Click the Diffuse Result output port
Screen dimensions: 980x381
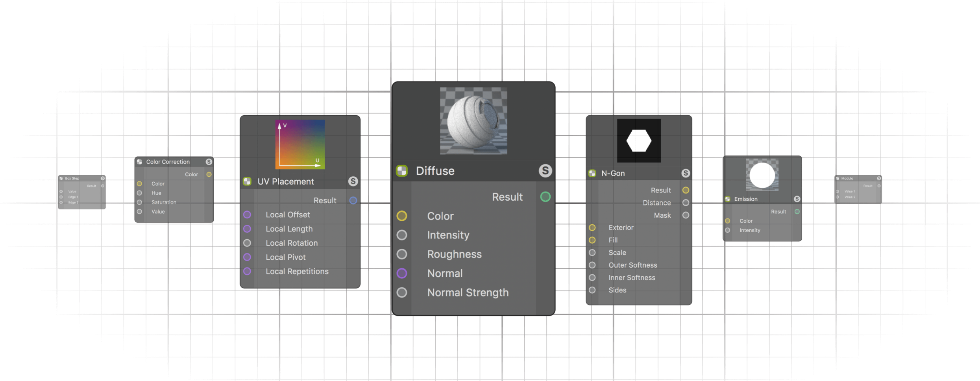[545, 197]
